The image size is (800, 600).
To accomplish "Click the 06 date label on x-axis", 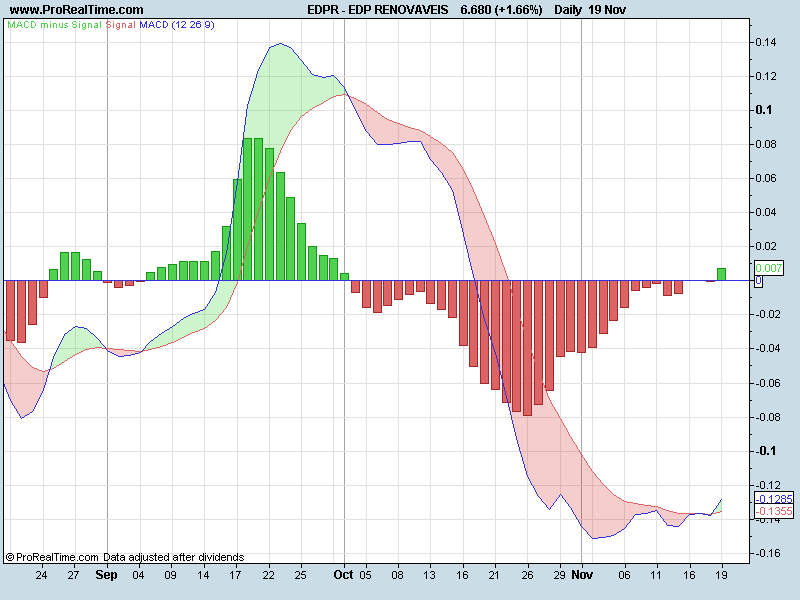I will 624,575.
